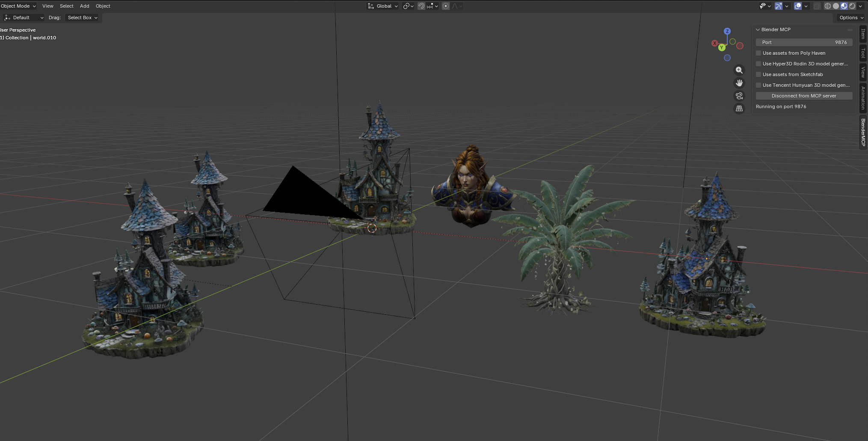Switch perspective/orthographic with the grid icon

(739, 109)
